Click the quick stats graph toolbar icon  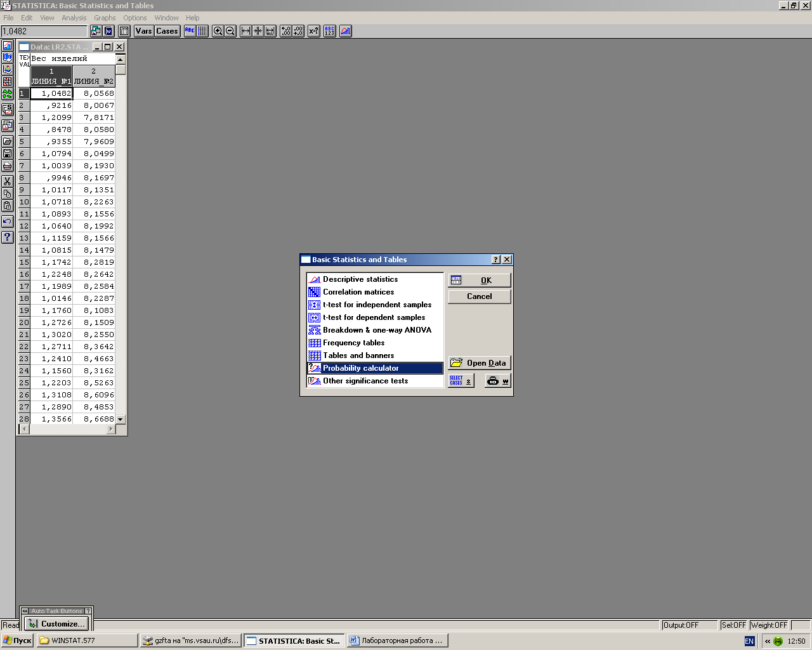[346, 31]
